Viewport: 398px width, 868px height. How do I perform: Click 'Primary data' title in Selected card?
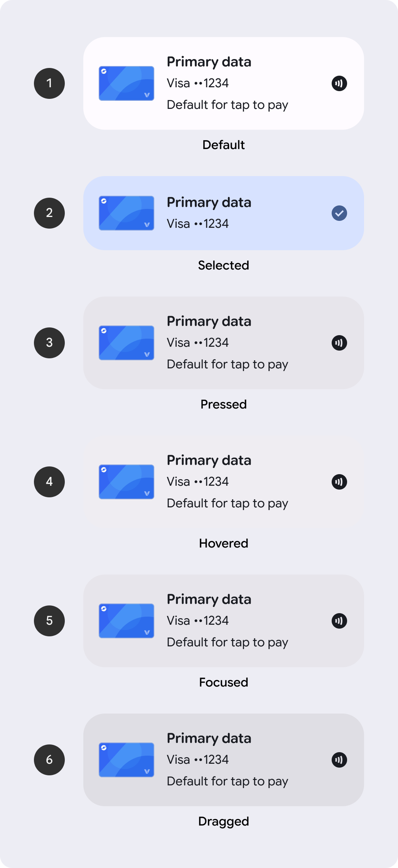[209, 203]
